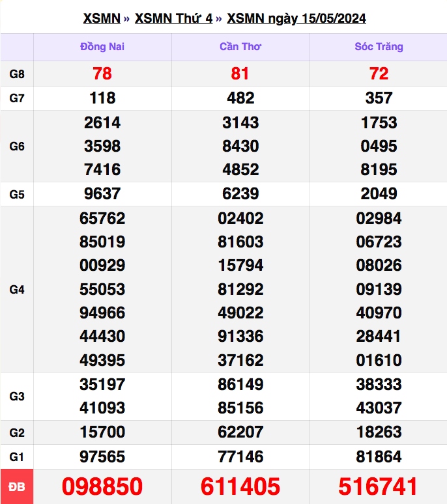This screenshot has height=504, width=447.
Task: Click the G4 row label
Action: click(17, 289)
